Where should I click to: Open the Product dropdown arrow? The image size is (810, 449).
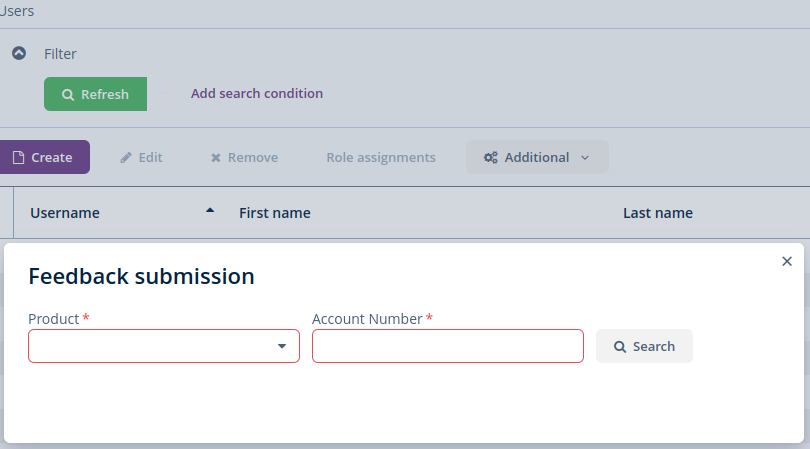tap(282, 346)
